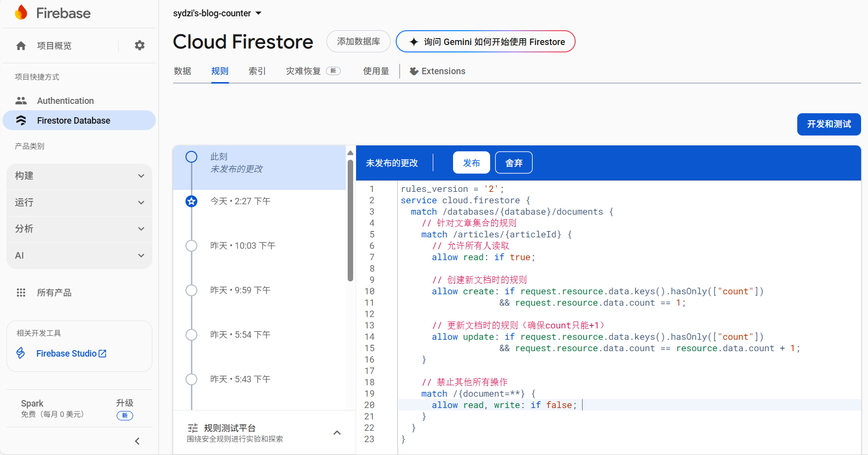Select the current unpublished changes version marker
Viewport: 868px width, 455px height.
pos(191,157)
